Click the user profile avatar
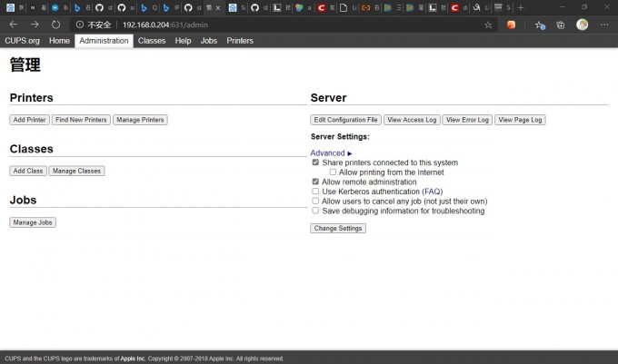Image resolution: width=618 pixels, height=364 pixels. (582, 25)
